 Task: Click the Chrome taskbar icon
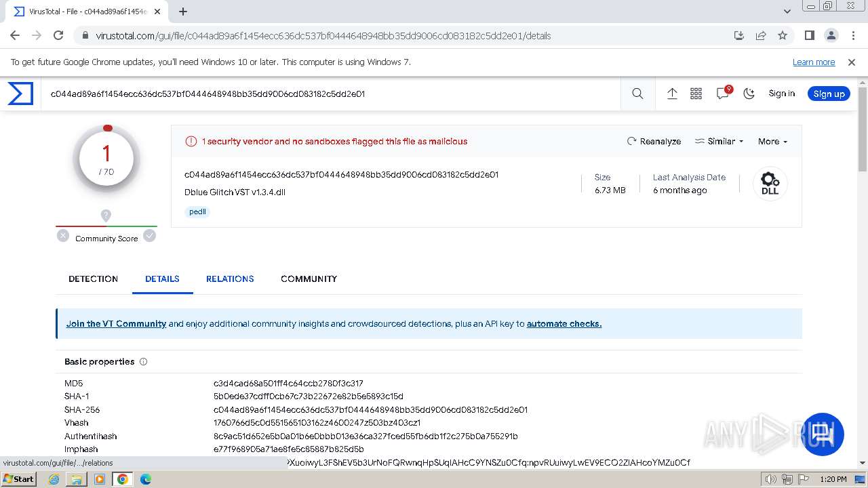(x=123, y=479)
